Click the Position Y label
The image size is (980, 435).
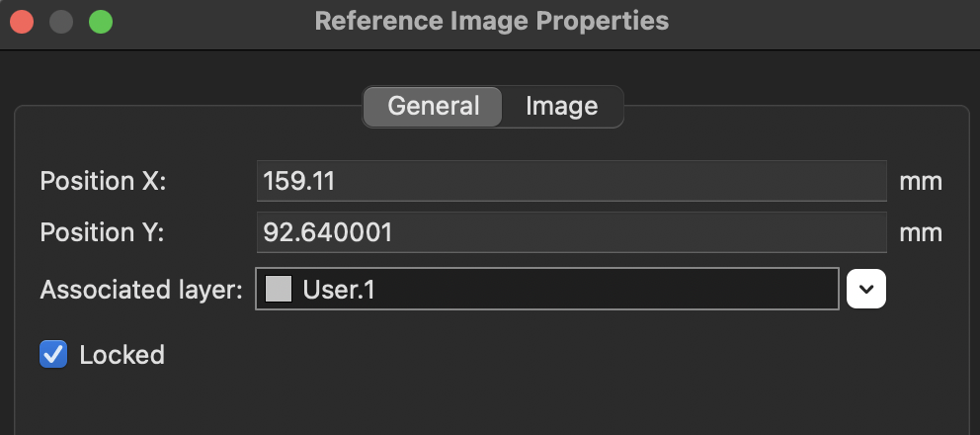coord(102,233)
